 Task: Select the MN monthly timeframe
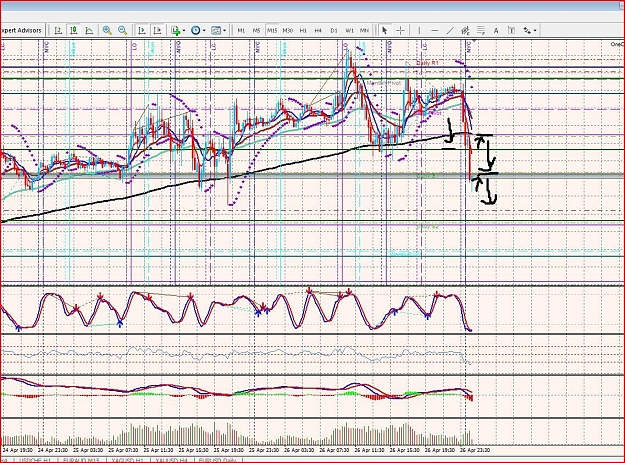pyautogui.click(x=364, y=30)
